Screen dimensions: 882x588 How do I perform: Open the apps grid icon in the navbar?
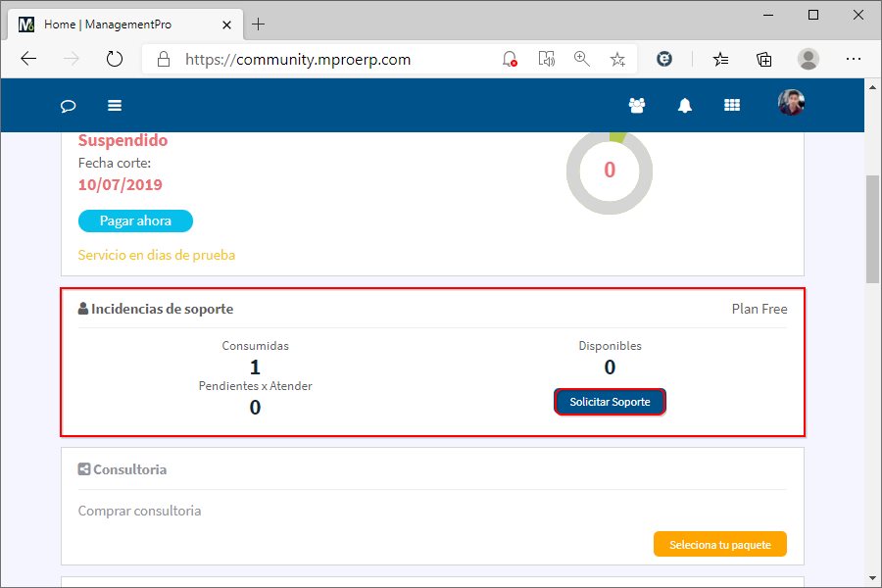tap(731, 105)
